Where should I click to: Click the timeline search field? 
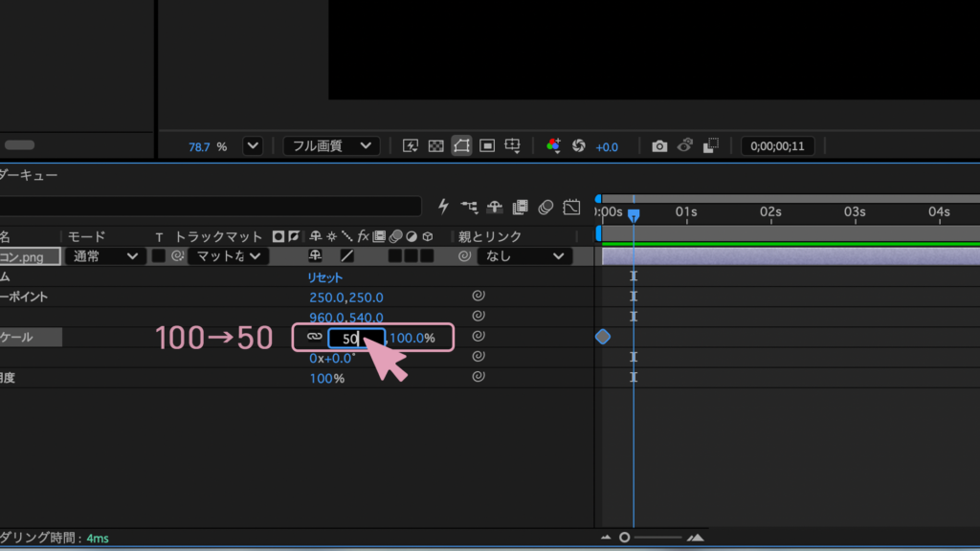(211, 207)
